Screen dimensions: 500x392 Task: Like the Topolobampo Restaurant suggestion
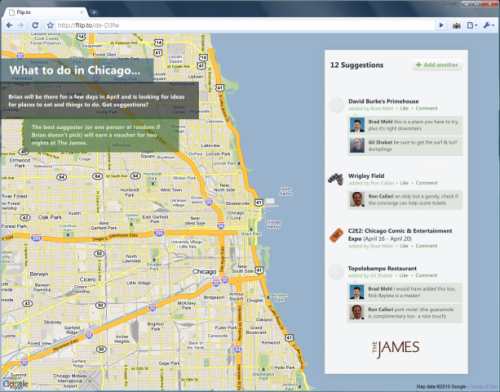coord(404,275)
